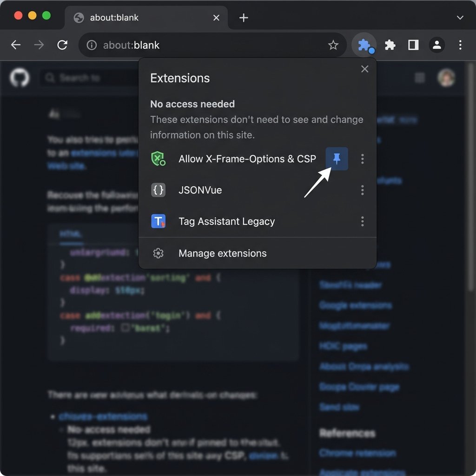Unpin the Allow X-Frame-Options & CSP extension

pyautogui.click(x=337, y=159)
